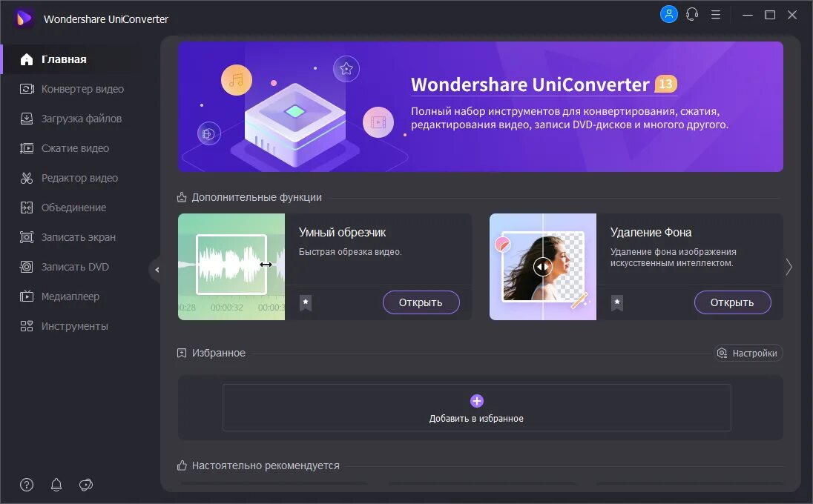Click the Умный обрезчик title
This screenshot has width=813, height=504.
click(x=342, y=233)
